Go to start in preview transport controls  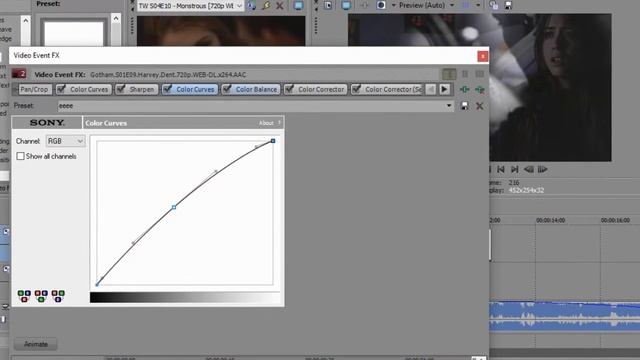pos(501,169)
